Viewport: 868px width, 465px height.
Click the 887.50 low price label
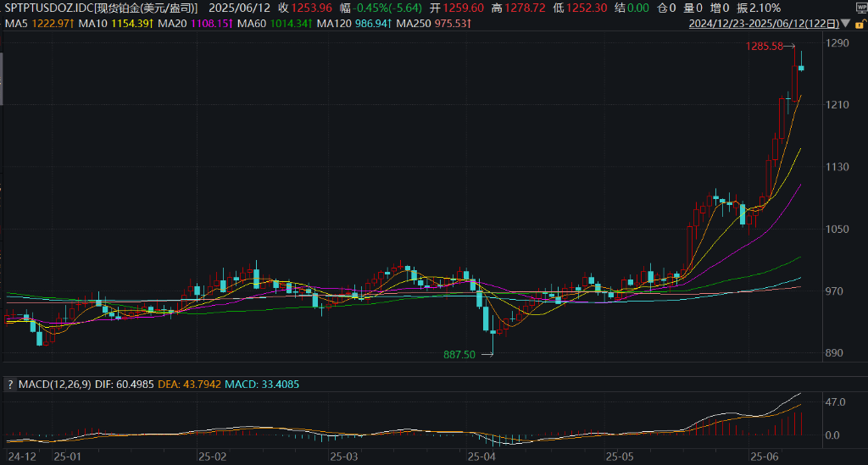tap(459, 355)
